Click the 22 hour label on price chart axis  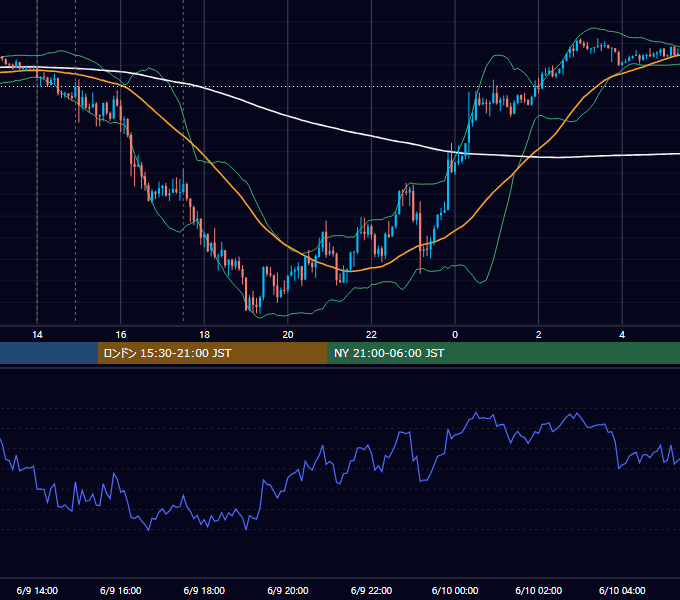pyautogui.click(x=371, y=335)
